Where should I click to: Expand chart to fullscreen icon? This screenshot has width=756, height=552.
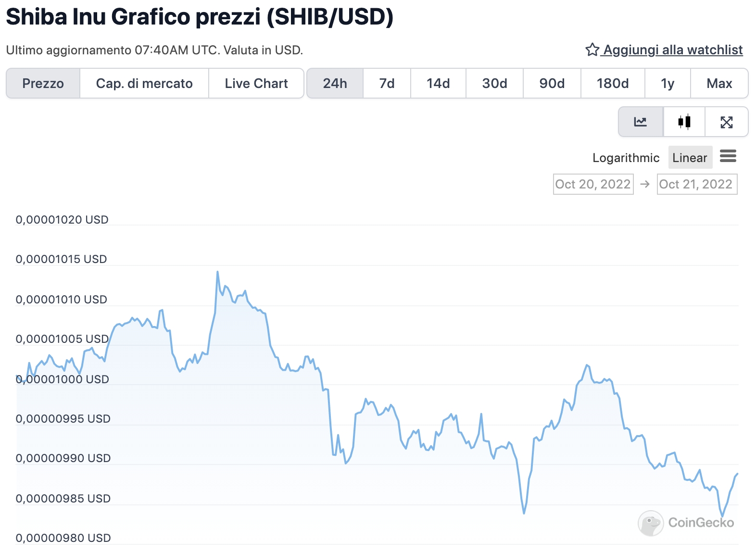[x=727, y=122]
